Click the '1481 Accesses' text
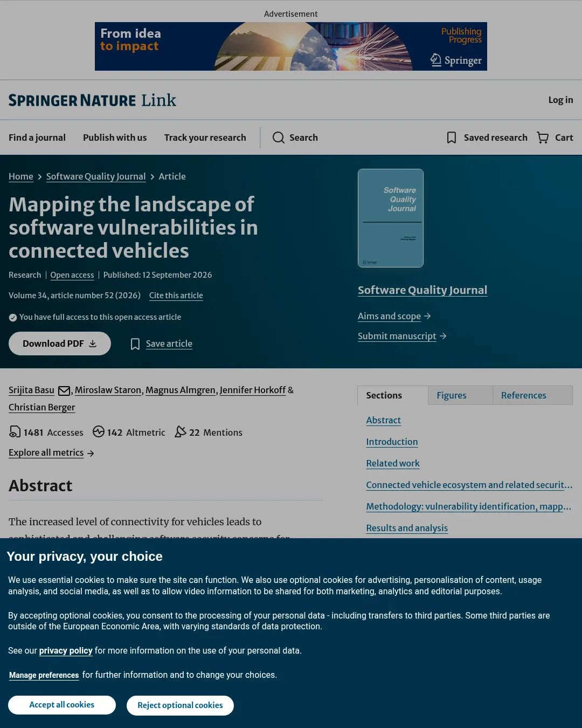The width and height of the screenshot is (582, 728). click(x=53, y=432)
